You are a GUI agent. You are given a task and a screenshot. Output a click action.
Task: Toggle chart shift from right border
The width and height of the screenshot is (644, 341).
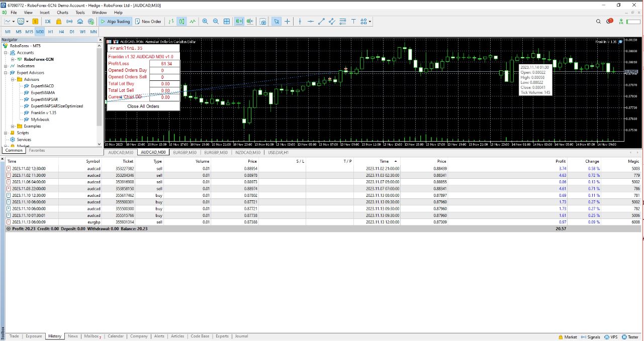[250, 22]
